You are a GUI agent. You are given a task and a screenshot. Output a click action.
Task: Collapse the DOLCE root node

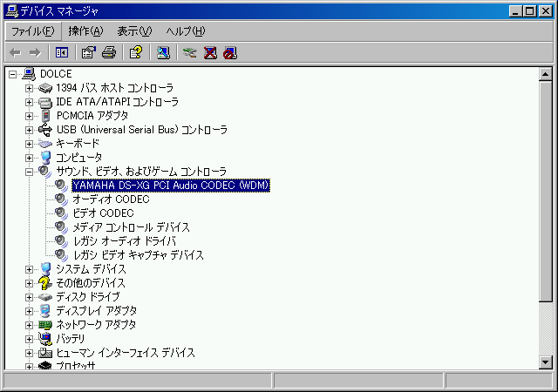pos(13,74)
